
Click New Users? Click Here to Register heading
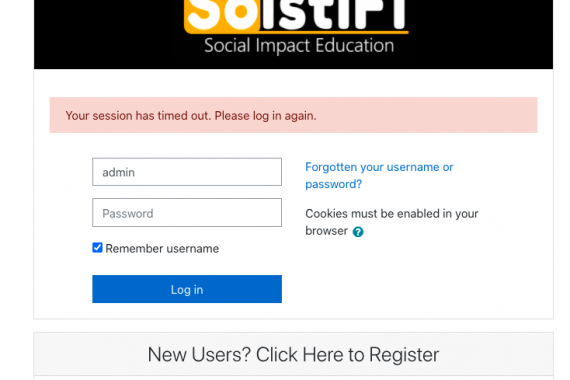(x=293, y=355)
